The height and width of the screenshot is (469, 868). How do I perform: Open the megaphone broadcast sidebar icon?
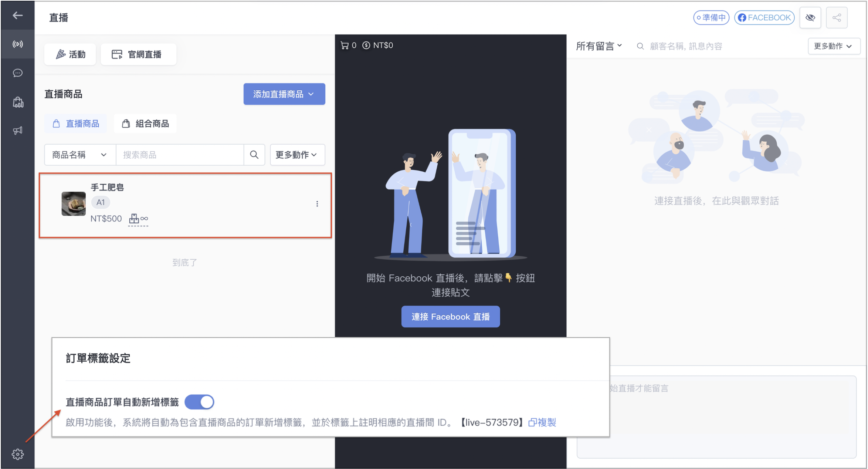point(17,131)
